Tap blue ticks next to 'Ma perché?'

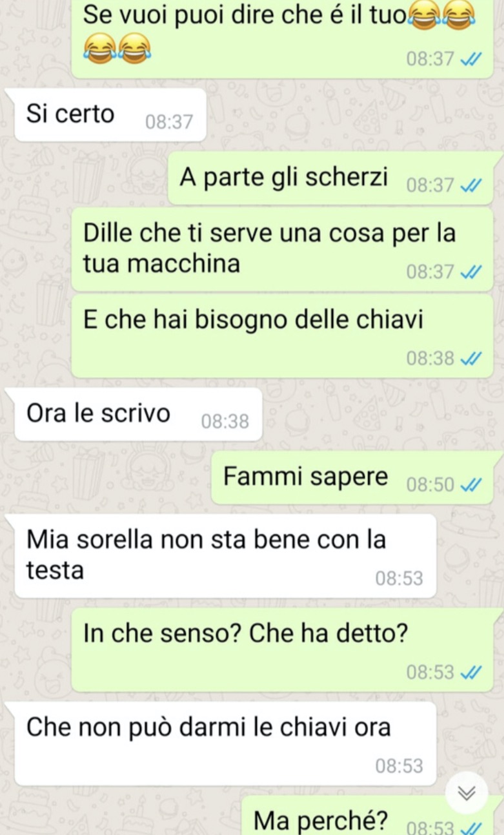(472, 828)
